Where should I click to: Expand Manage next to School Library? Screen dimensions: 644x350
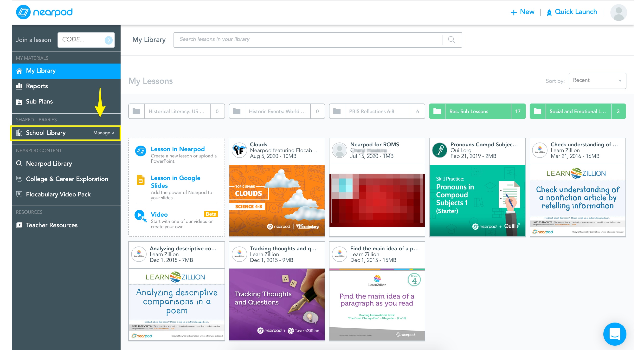pyautogui.click(x=103, y=133)
